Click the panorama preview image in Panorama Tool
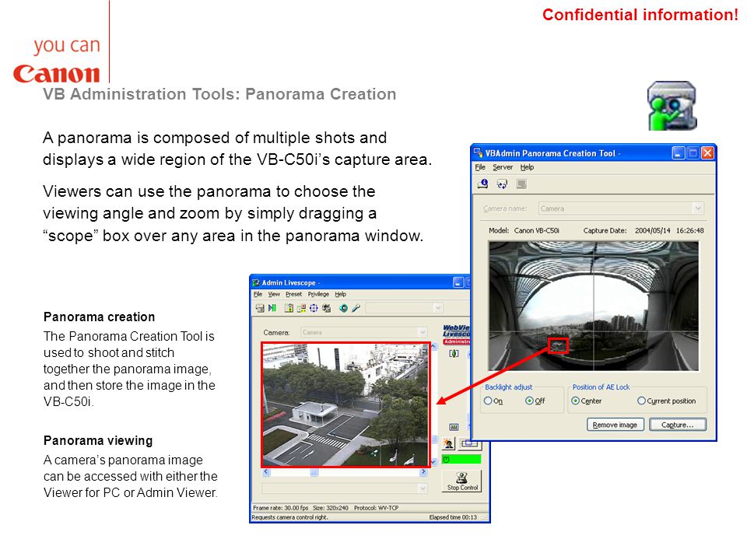Image resolution: width=747 pixels, height=560 pixels. (x=593, y=306)
